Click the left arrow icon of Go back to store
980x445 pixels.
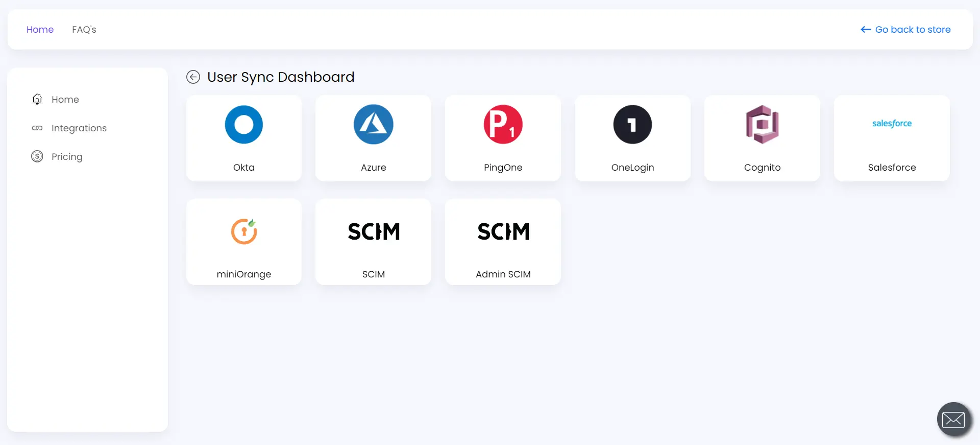[866, 30]
